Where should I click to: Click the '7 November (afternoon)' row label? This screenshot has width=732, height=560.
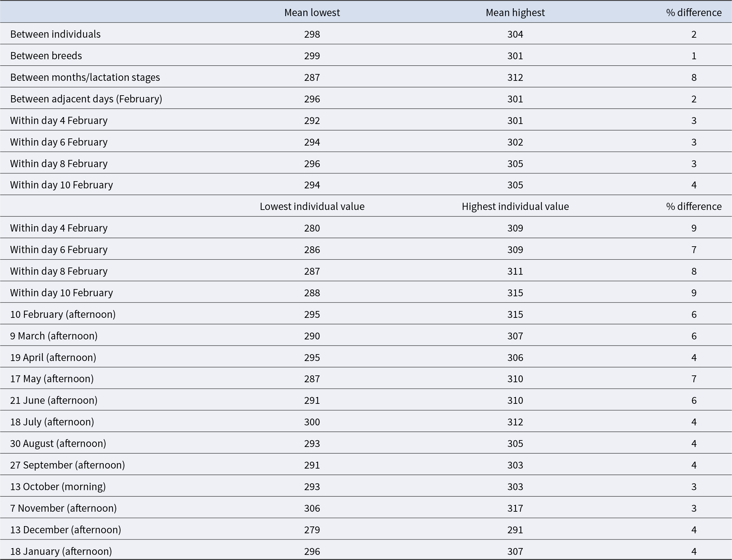pos(63,508)
